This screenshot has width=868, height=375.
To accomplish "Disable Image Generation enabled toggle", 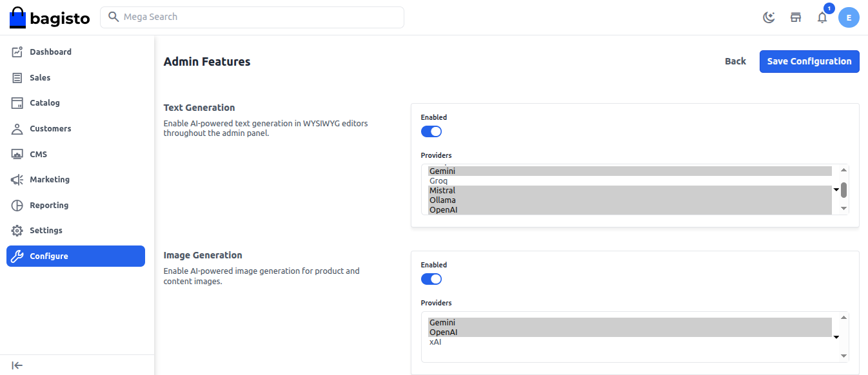I will (x=431, y=279).
